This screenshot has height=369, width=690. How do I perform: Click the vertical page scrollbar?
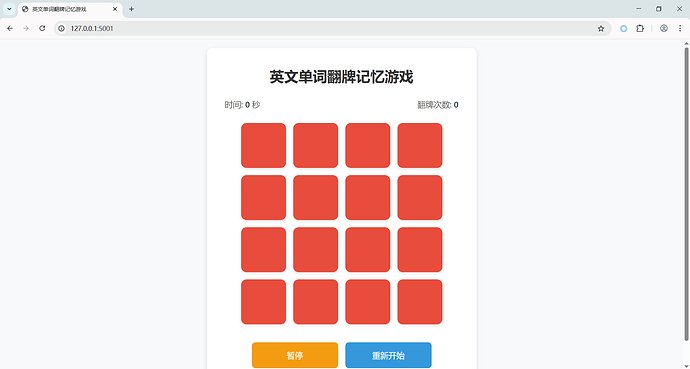[686, 194]
